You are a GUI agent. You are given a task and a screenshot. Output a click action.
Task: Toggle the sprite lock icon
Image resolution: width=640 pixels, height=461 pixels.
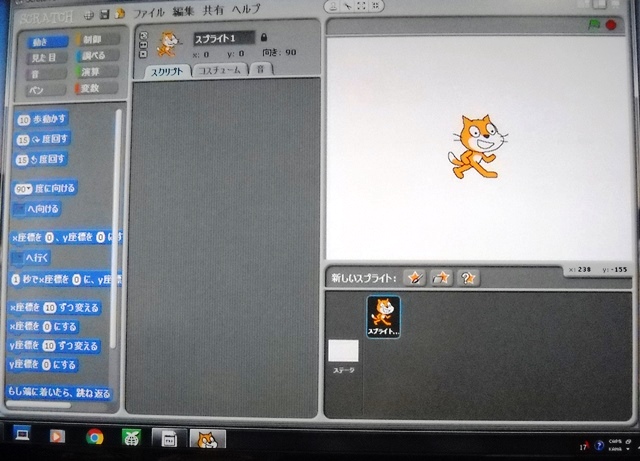coord(264,38)
